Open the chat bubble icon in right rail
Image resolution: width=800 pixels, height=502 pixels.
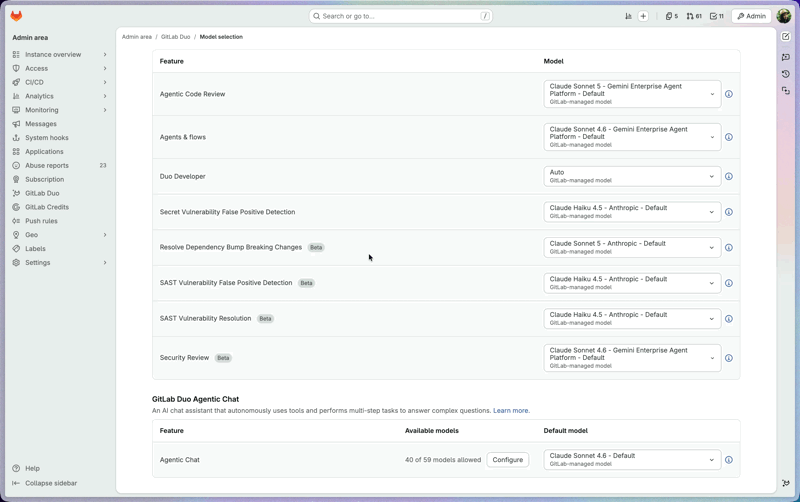(x=786, y=57)
